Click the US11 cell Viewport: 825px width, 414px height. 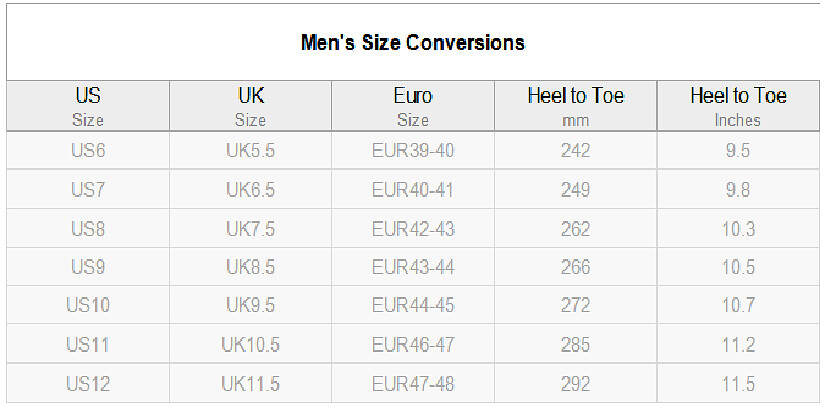[87, 345]
